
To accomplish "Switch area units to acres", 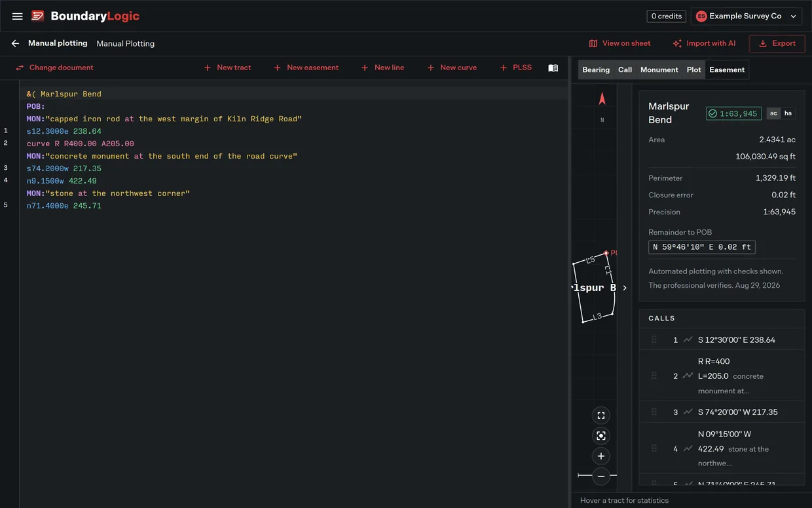I will pos(773,113).
